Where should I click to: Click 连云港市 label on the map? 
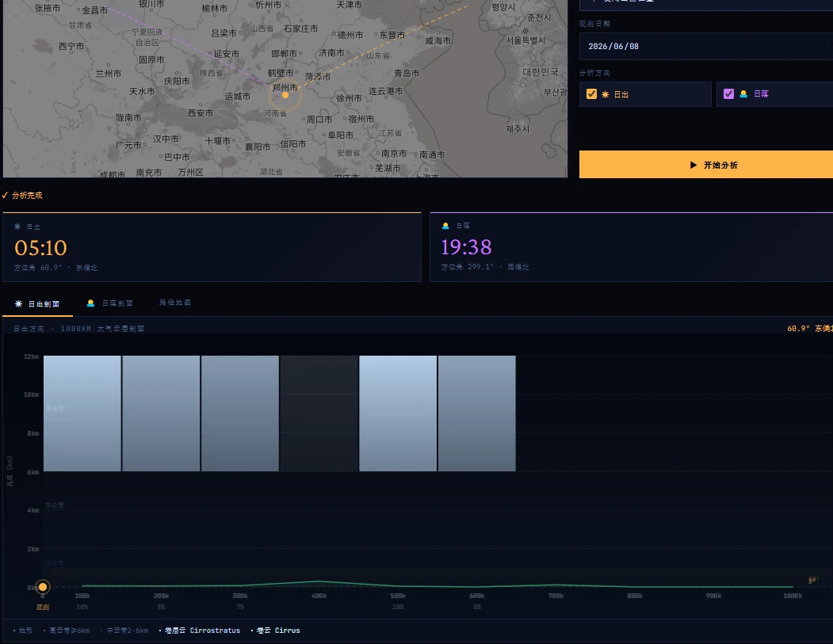[386, 91]
